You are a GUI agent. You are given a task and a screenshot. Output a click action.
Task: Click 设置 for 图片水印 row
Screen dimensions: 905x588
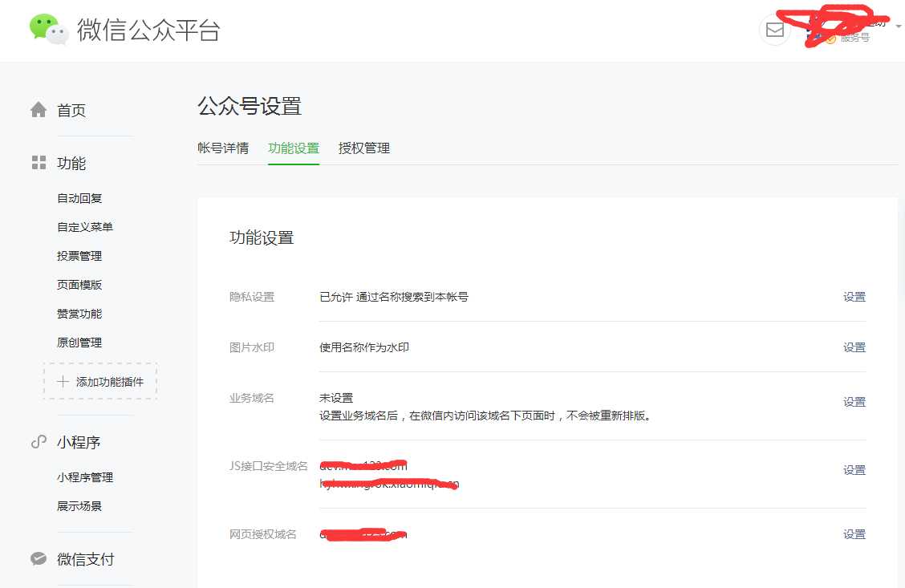[854, 347]
